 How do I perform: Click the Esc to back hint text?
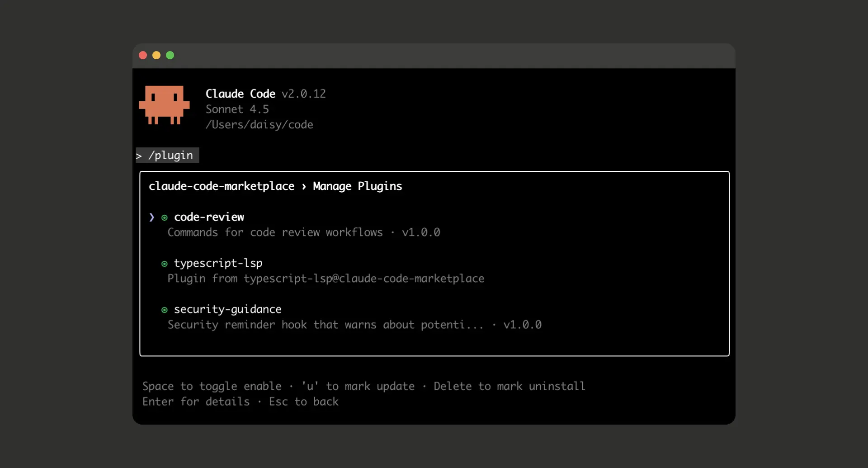tap(304, 402)
